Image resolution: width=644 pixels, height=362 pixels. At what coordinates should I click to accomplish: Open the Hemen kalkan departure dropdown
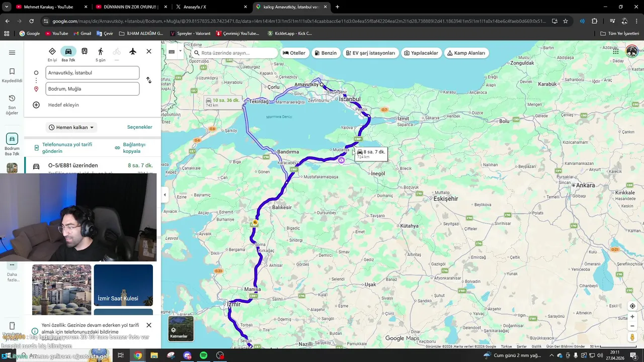pyautogui.click(x=71, y=127)
